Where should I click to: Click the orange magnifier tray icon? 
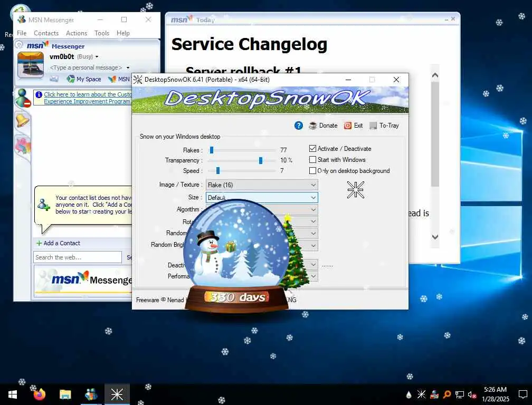[x=447, y=394]
